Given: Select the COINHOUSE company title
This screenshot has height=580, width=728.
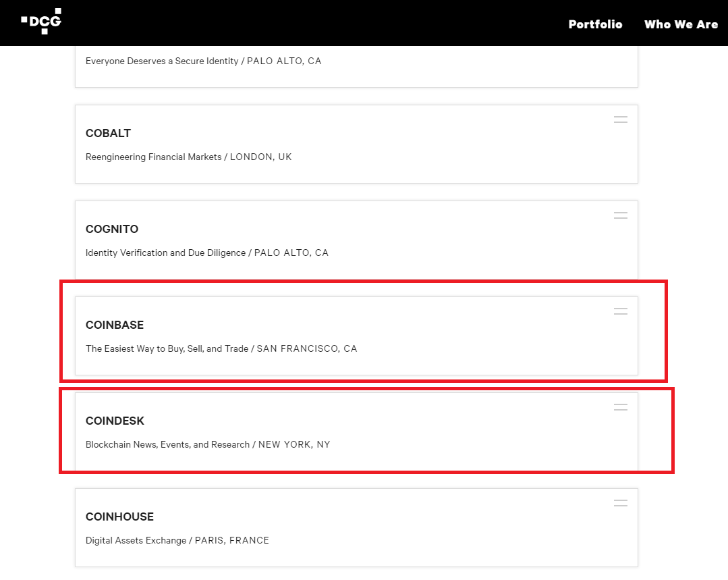Looking at the screenshot, I should click(119, 517).
